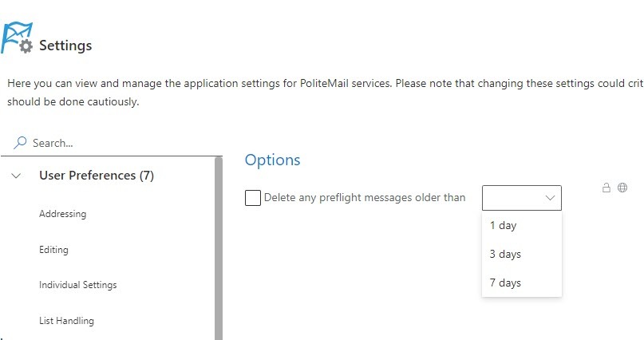Click the sidebar vertical scrollbar
Screen dimensions: 644x340
tap(219, 247)
